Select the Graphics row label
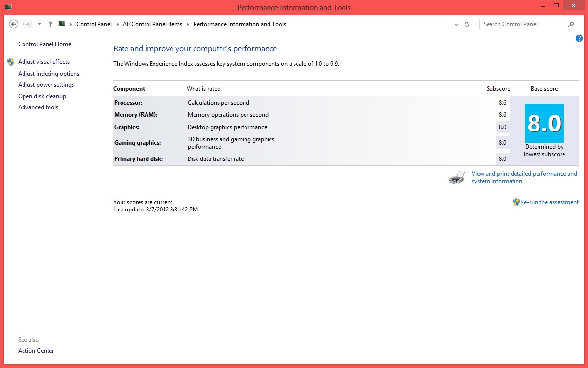588x368 pixels. [127, 127]
